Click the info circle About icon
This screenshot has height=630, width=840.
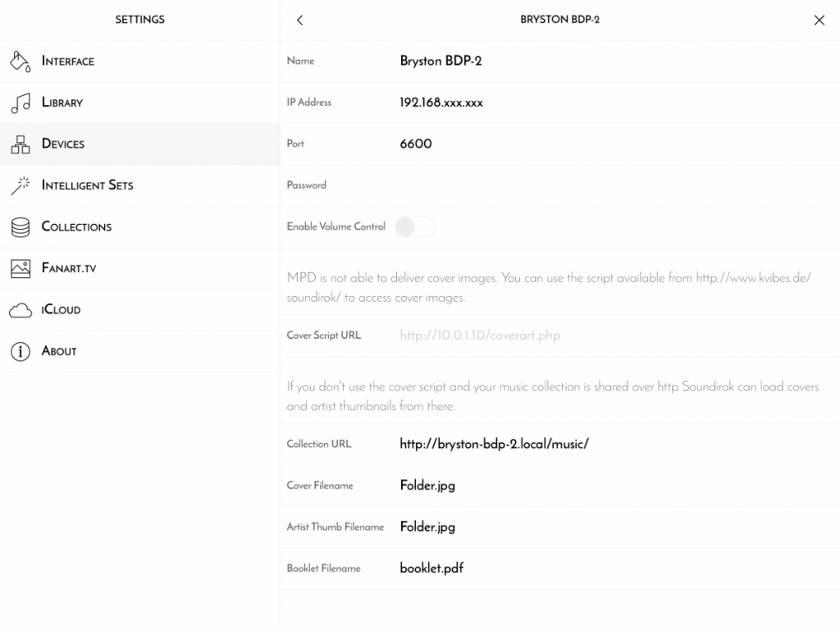[21, 351]
